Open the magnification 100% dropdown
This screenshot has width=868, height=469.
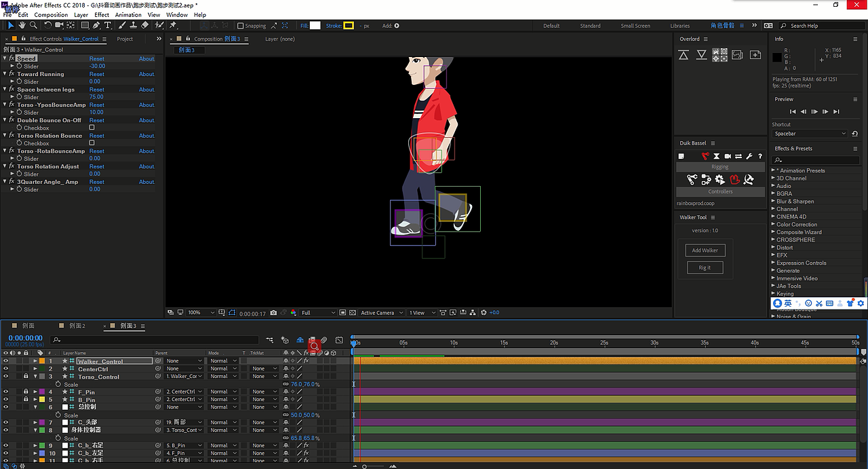click(201, 313)
